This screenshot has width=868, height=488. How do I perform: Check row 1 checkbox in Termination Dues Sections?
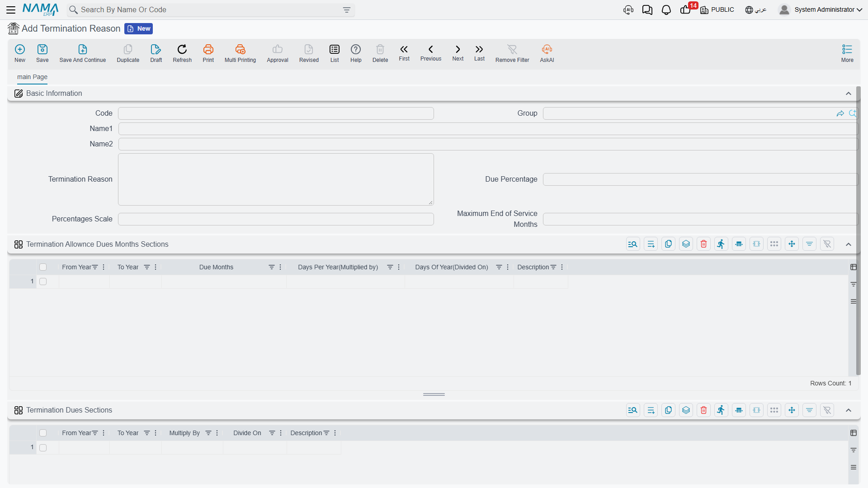(43, 447)
